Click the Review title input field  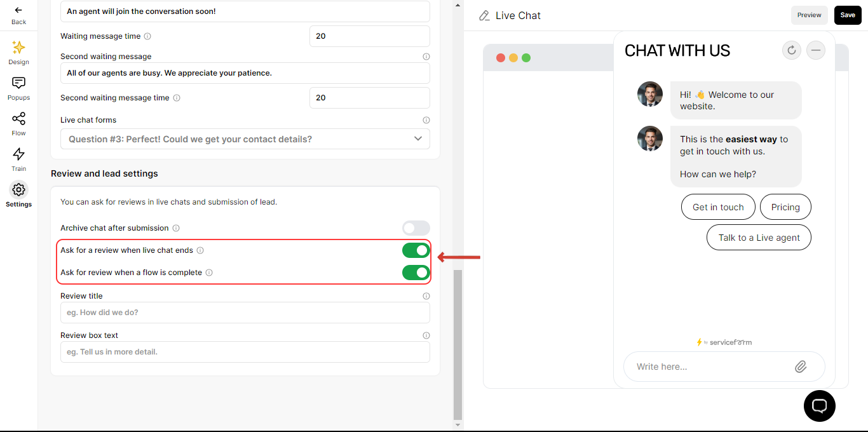[245, 313]
